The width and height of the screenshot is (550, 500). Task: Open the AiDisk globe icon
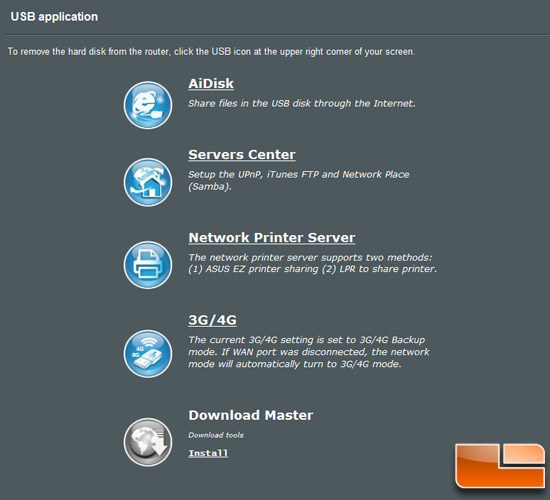pyautogui.click(x=148, y=105)
